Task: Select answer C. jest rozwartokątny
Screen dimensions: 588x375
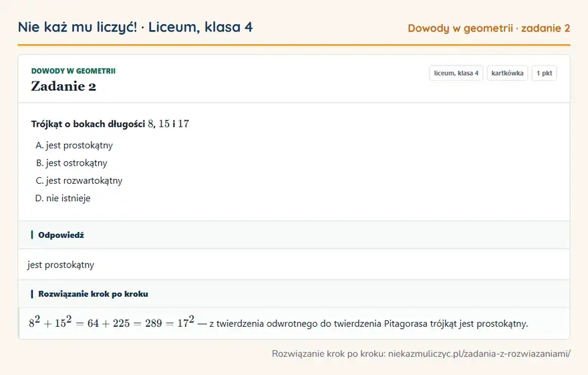Action: coord(79,180)
